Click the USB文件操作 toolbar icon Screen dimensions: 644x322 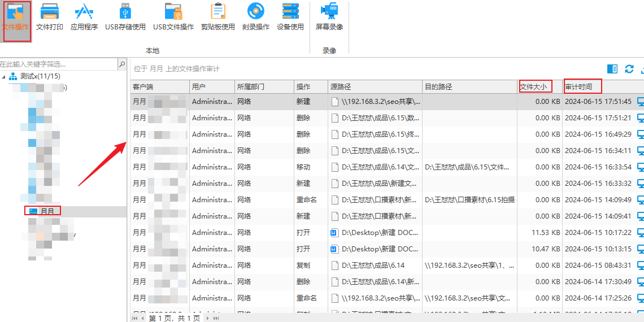coord(173,16)
